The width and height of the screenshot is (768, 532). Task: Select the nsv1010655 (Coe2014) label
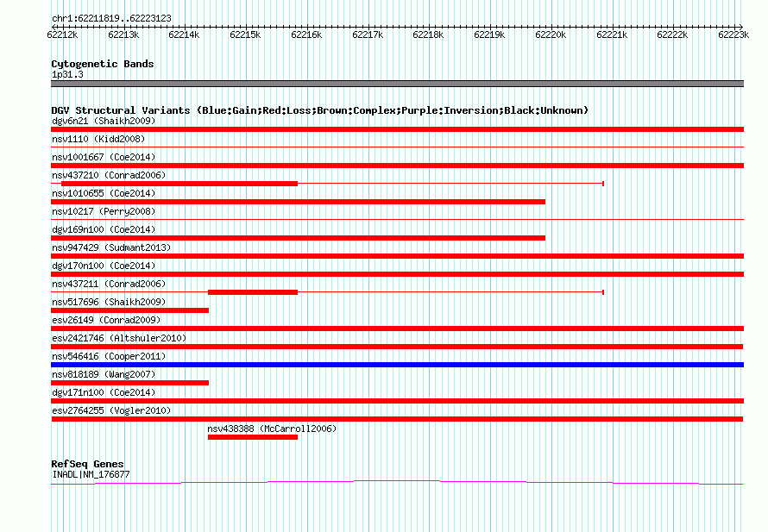pos(104,193)
